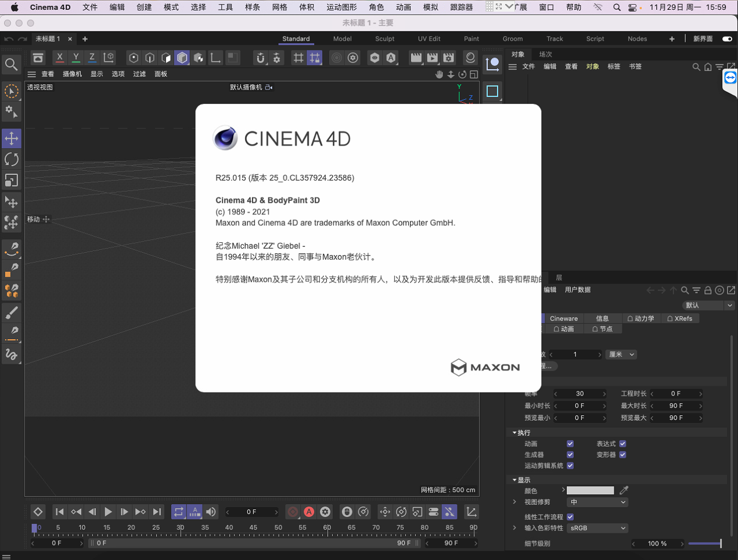Screen dimensions: 738x560
Task: Lock the X axis in the toolbar
Action: coord(59,58)
